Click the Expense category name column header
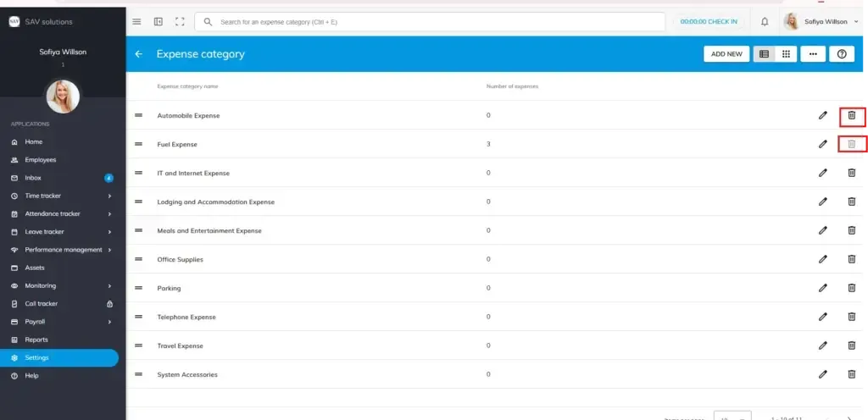The image size is (868, 420). tap(187, 86)
